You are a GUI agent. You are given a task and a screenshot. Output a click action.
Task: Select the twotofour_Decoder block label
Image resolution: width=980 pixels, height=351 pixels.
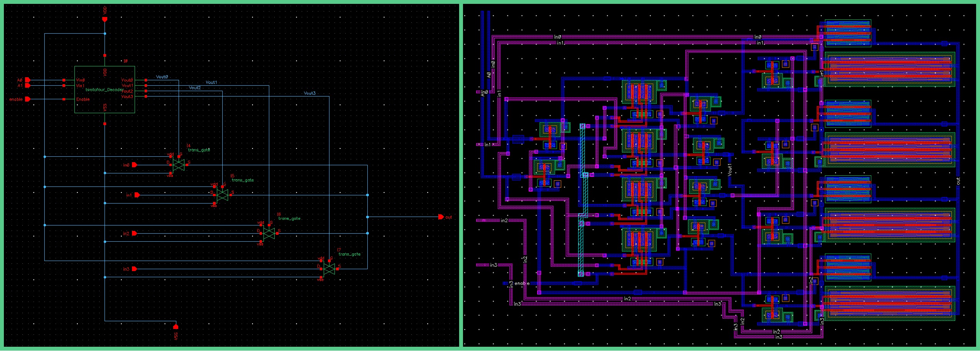[x=105, y=90]
